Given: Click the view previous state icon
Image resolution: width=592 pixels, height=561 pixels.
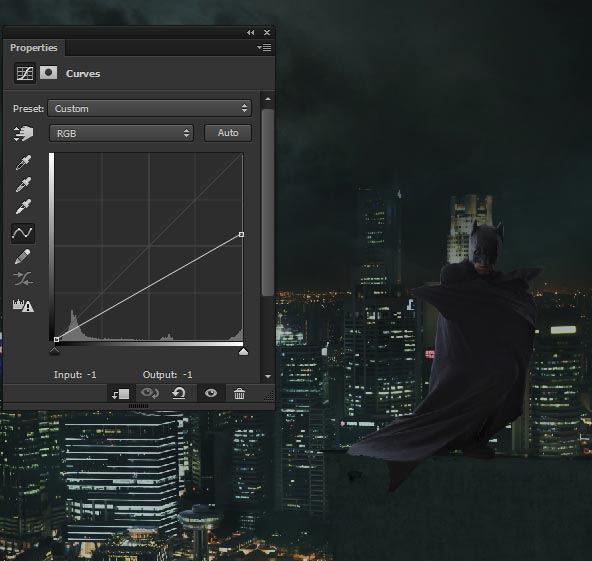Looking at the screenshot, I should click(x=150, y=393).
